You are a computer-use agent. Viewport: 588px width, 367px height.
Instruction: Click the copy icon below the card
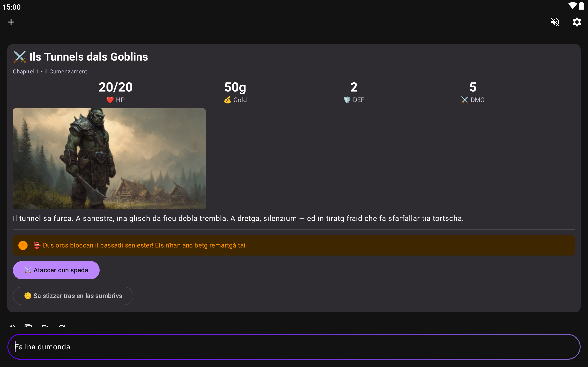tap(28, 325)
